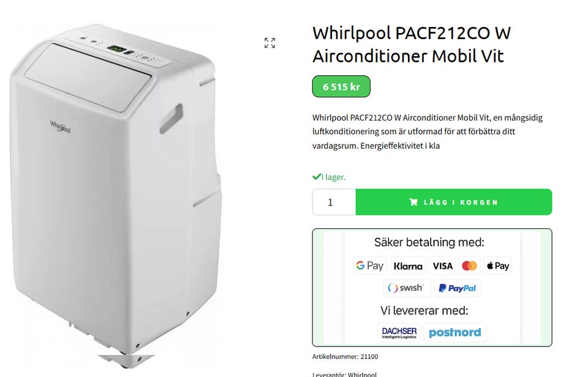Click the product description paragraph
The width and height of the screenshot is (588, 377).
click(428, 132)
